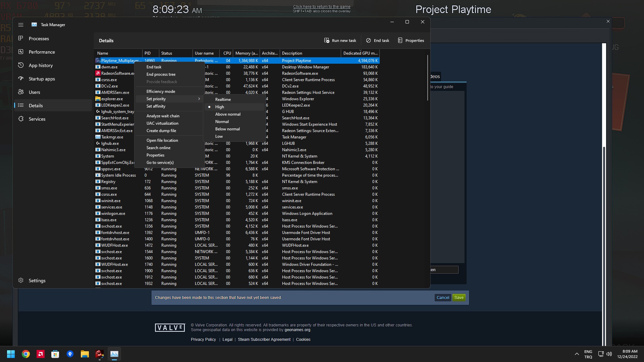This screenshot has width=644, height=362.
Task: Open the Users page icon
Action: 21,92
